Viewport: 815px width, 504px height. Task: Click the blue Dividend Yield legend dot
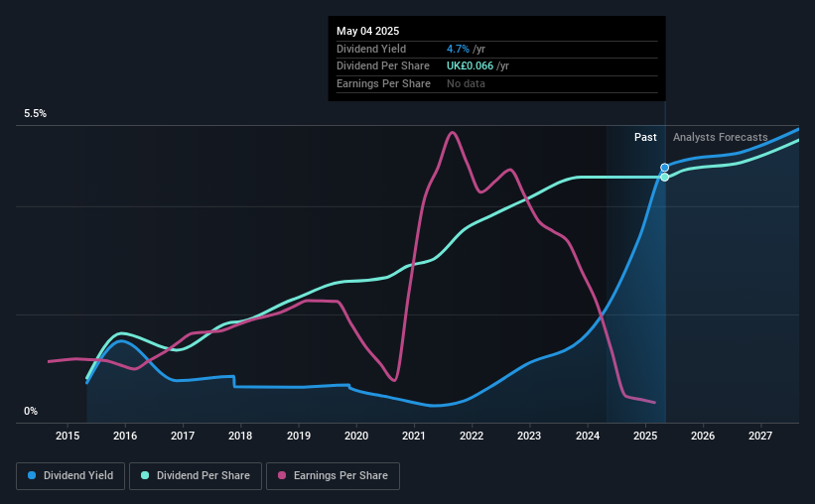click(x=32, y=475)
